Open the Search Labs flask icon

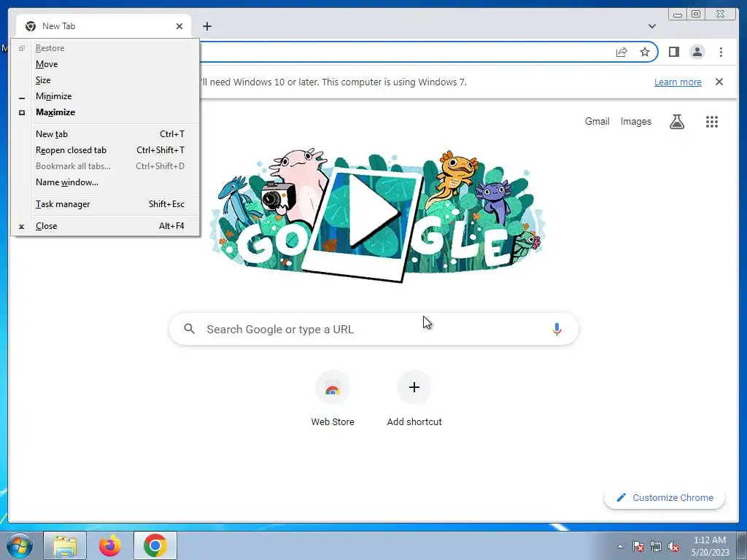[x=676, y=122]
